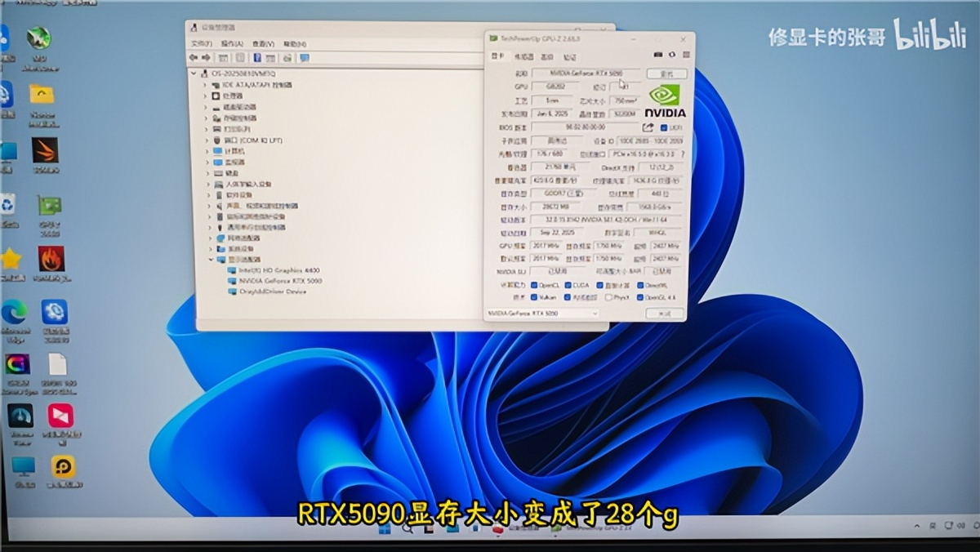Viewport: 980px width, 552px height.
Task: Expand the network adapters node
Action: point(209,238)
